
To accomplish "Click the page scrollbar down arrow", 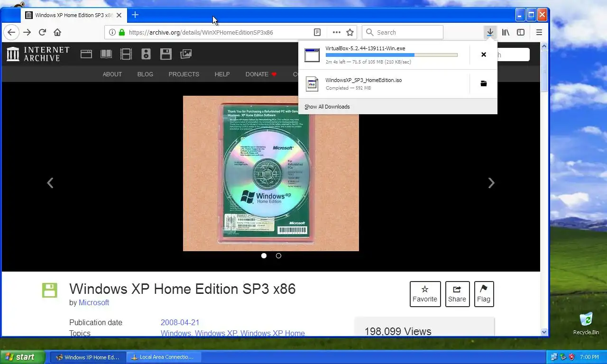I will [x=544, y=332].
